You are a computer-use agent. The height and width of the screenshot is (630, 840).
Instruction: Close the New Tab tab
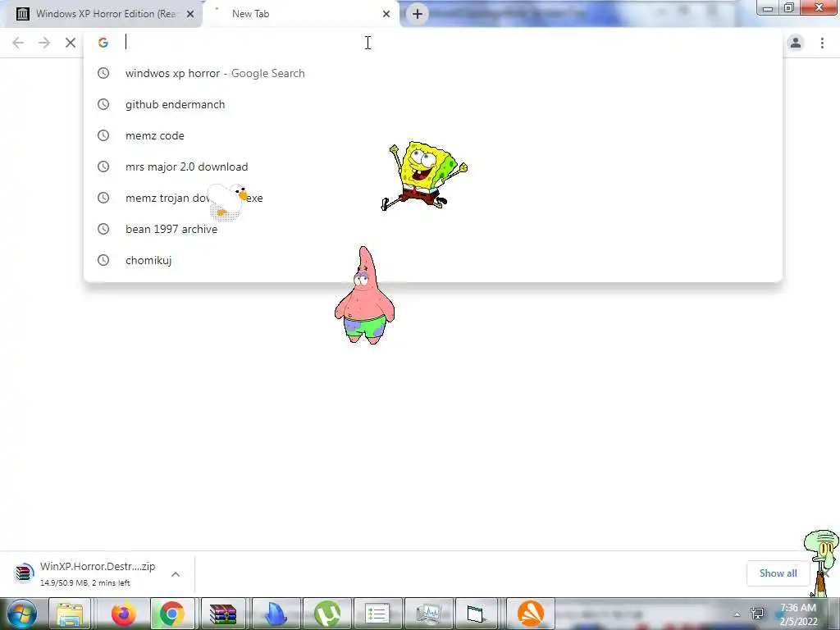click(x=386, y=15)
